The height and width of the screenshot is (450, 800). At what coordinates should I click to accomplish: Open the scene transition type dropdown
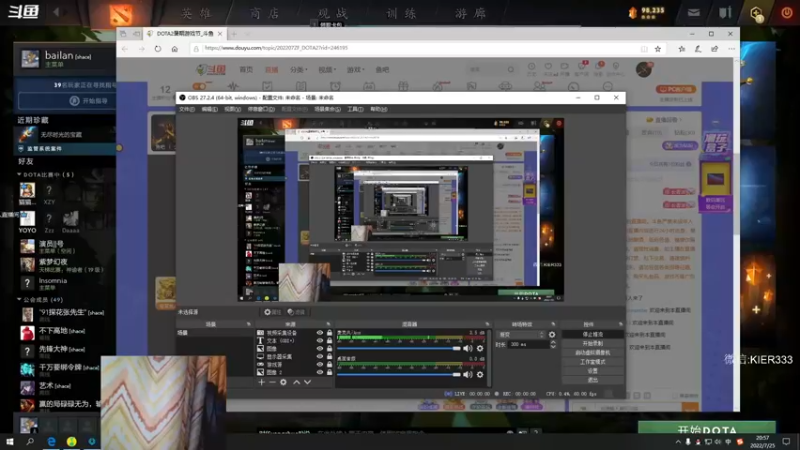[521, 335]
